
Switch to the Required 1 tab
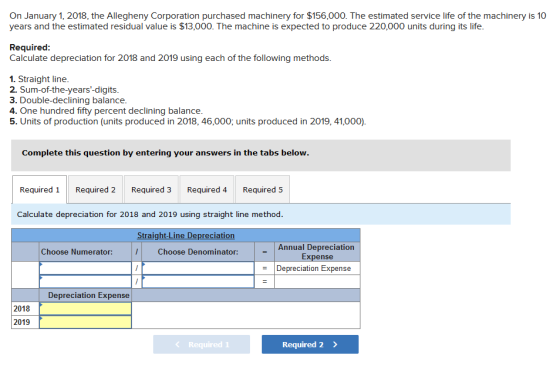point(39,190)
